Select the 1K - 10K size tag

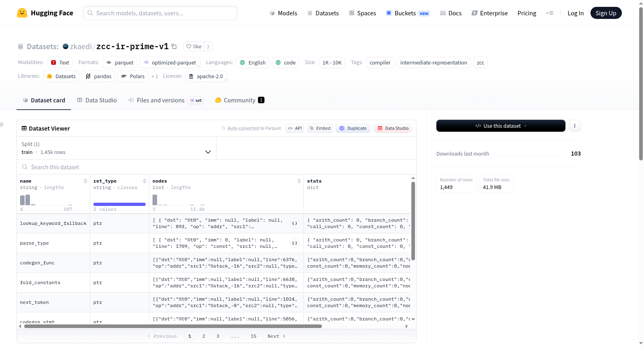332,62
